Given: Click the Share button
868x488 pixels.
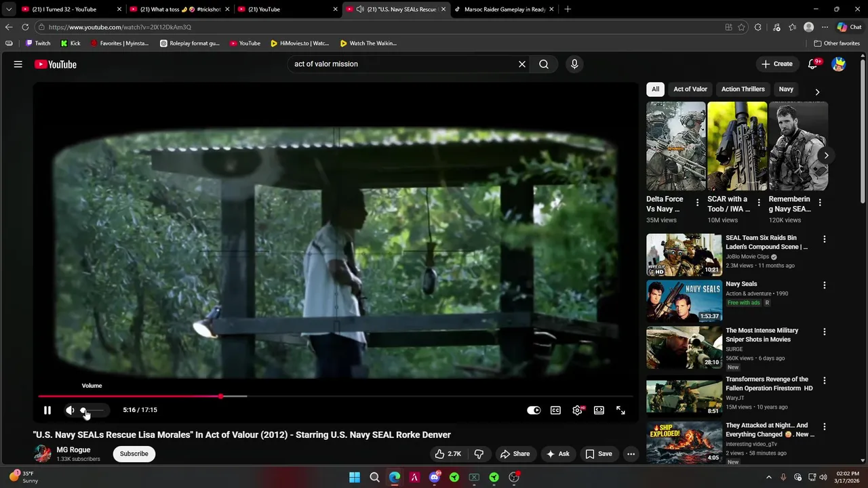Looking at the screenshot, I should [514, 454].
